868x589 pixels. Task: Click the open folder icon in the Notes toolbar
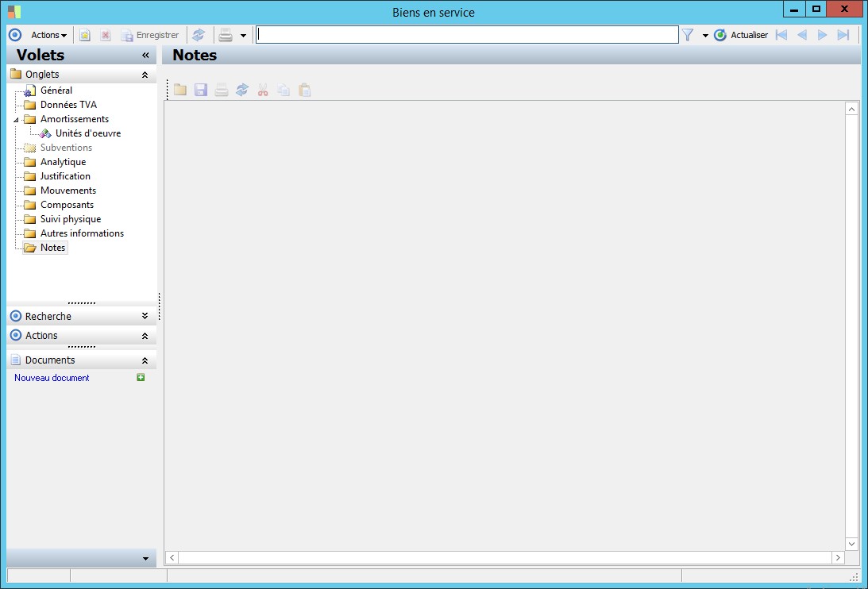(180, 90)
